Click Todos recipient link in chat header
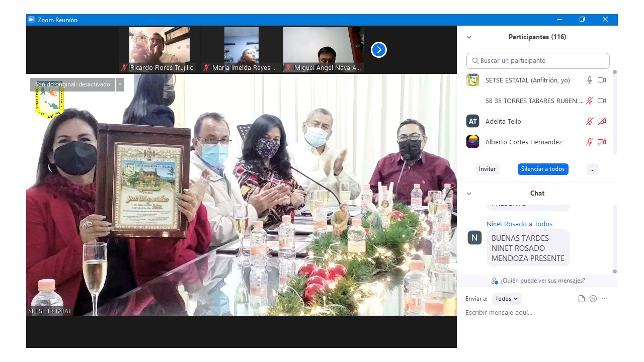 click(x=543, y=224)
